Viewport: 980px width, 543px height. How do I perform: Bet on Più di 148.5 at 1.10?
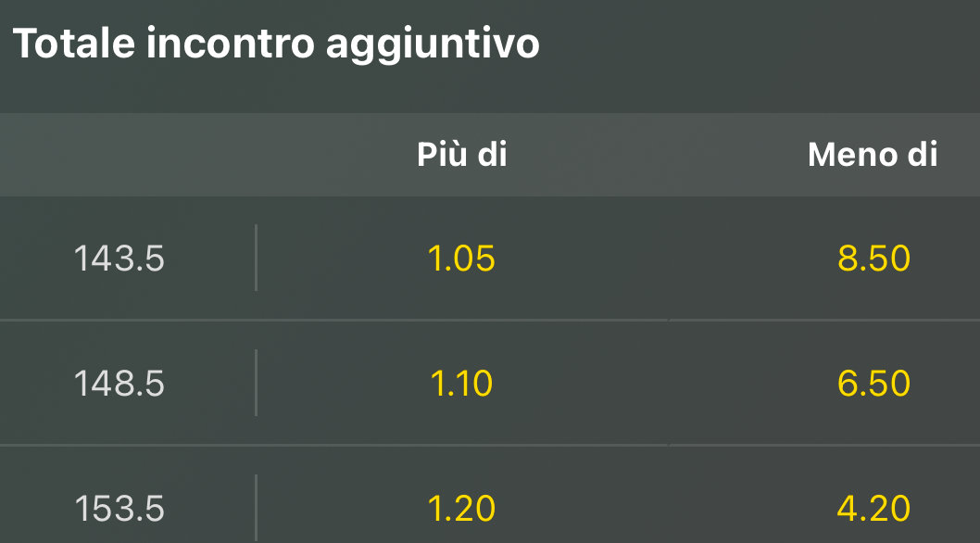[x=461, y=383]
